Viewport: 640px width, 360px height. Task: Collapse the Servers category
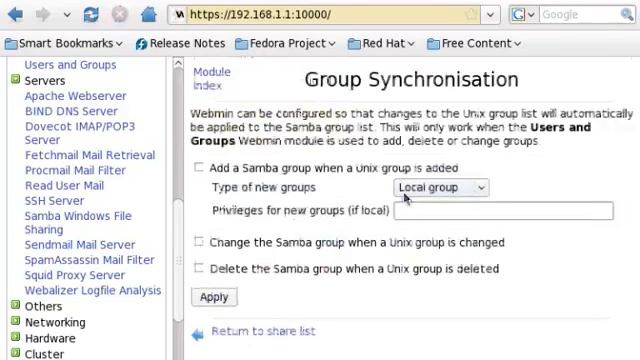(x=15, y=80)
